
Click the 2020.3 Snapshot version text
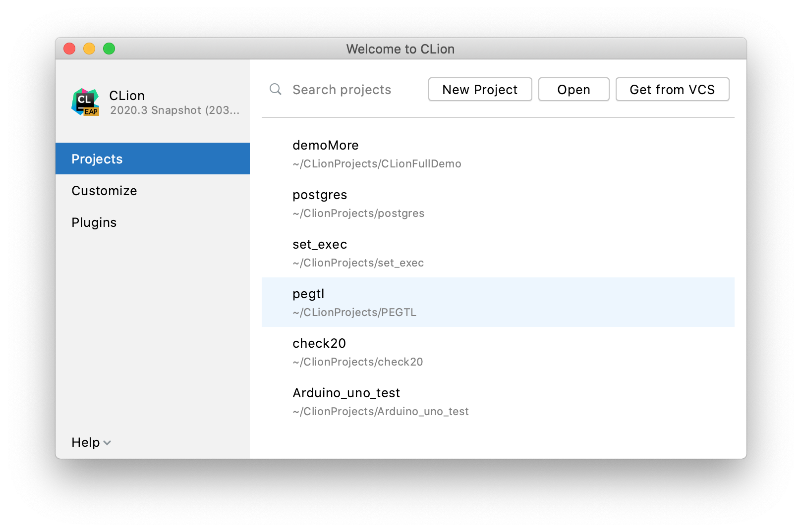(174, 110)
